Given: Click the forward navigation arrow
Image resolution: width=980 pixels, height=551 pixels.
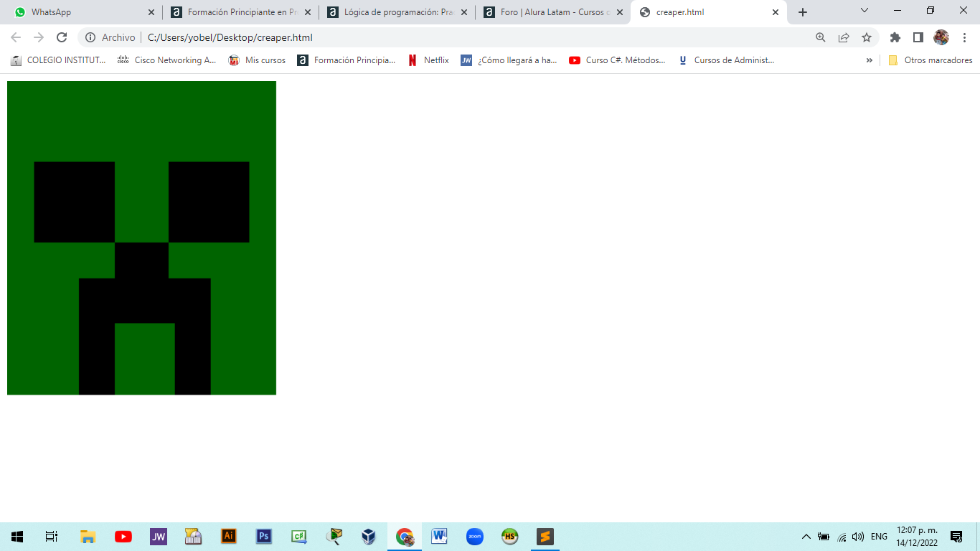Looking at the screenshot, I should (x=39, y=37).
